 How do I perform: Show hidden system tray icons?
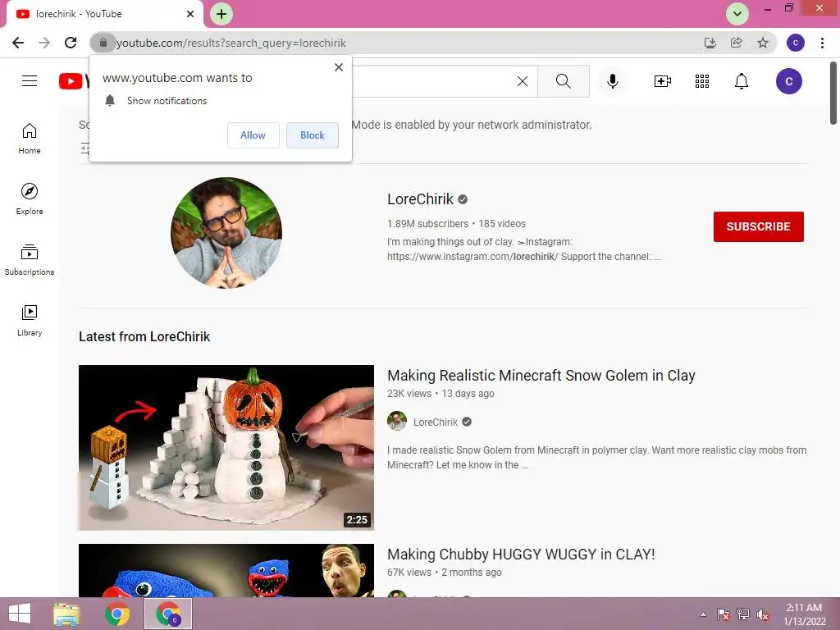703,614
